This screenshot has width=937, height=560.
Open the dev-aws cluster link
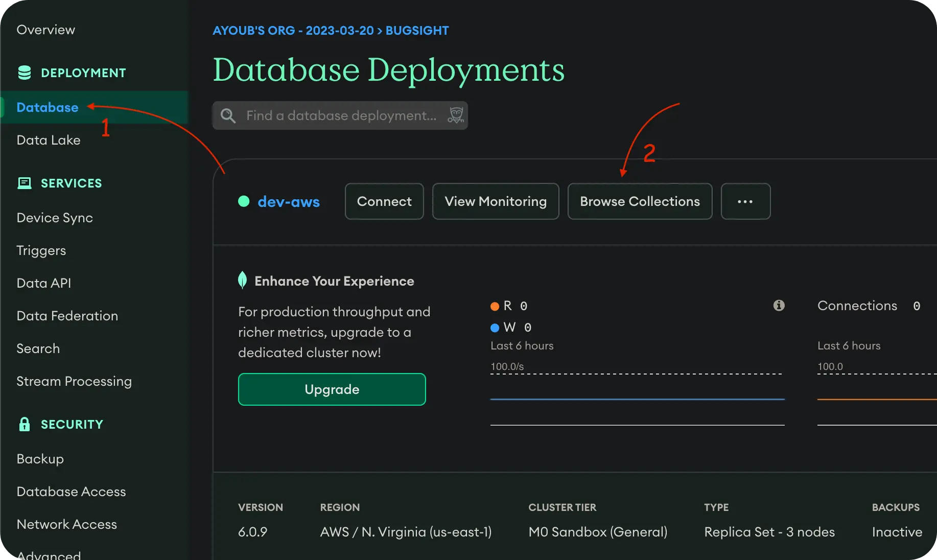click(x=289, y=202)
